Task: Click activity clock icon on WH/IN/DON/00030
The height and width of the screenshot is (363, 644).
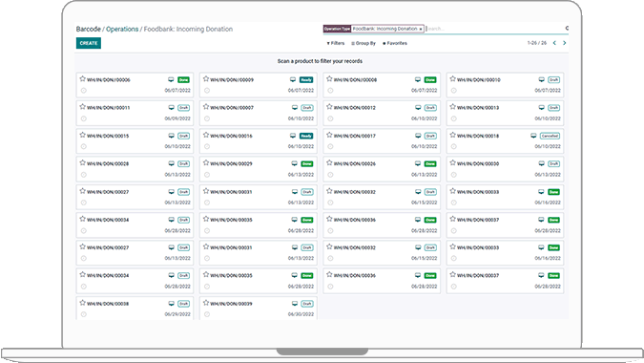Action: coord(454,175)
